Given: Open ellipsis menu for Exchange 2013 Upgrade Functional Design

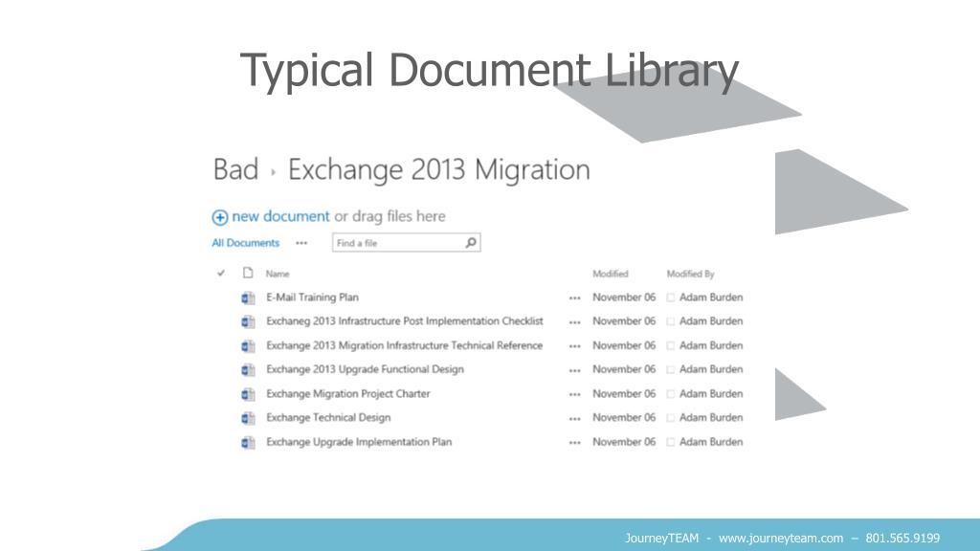Looking at the screenshot, I should 575,370.
